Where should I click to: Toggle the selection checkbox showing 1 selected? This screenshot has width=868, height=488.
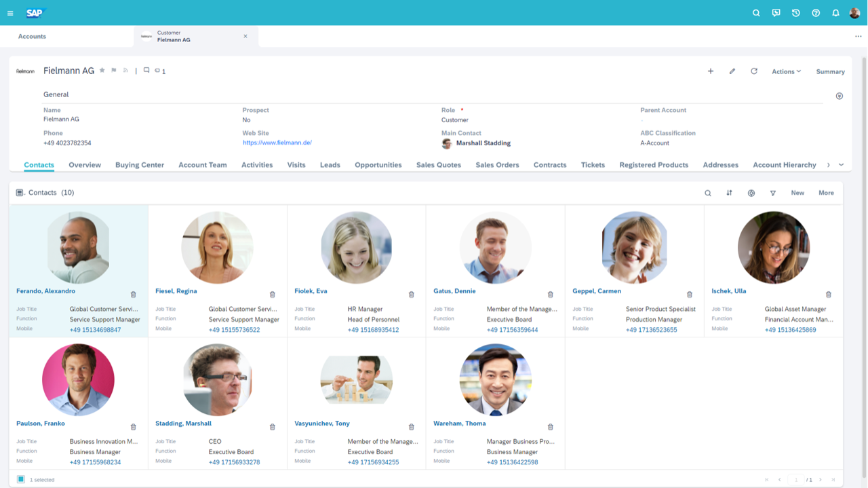pos(21,479)
